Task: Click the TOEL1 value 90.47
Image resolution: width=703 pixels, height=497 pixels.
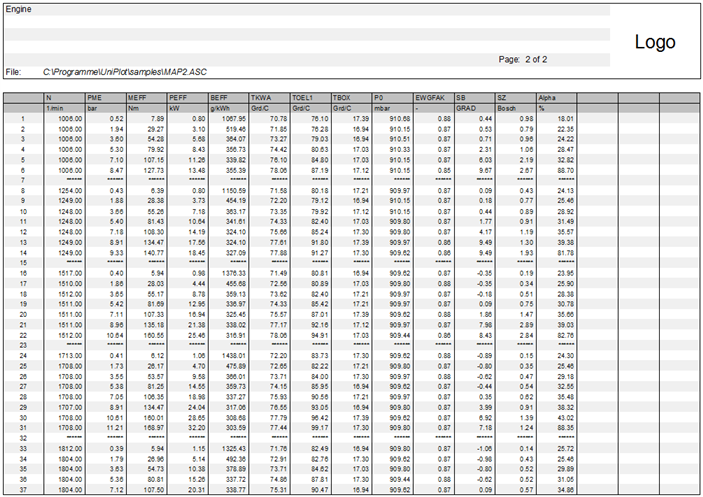Action: [320, 490]
